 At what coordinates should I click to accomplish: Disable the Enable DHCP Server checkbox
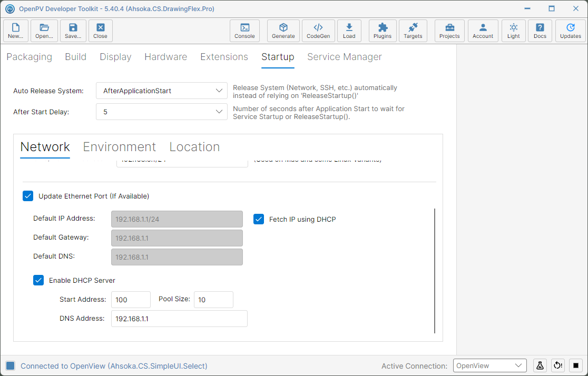point(38,280)
